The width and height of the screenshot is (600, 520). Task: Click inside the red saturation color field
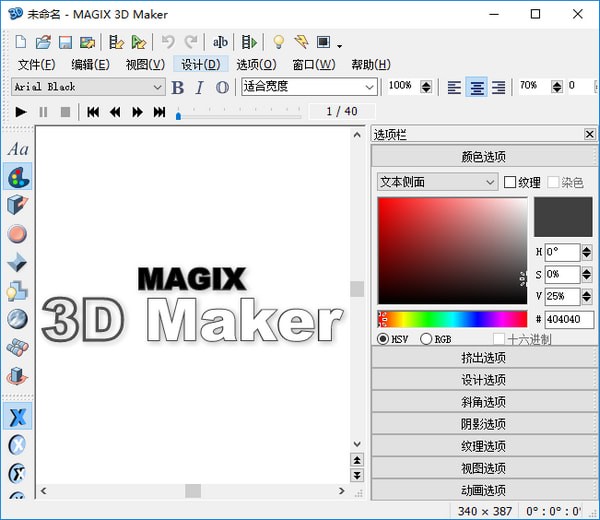[452, 251]
